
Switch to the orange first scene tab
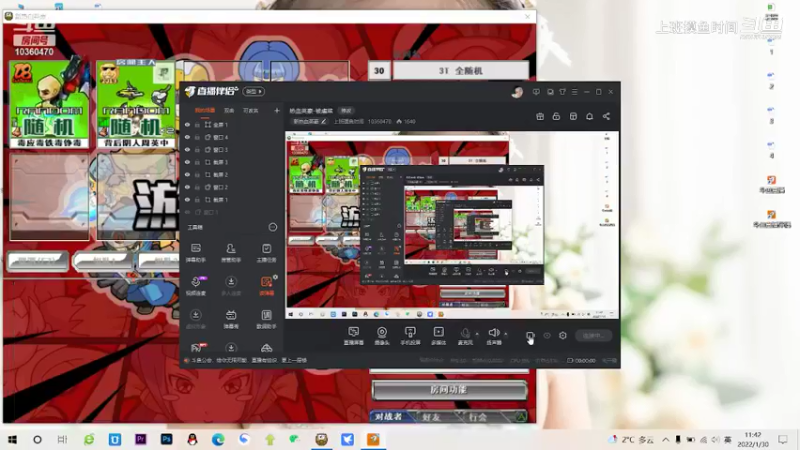(205, 110)
